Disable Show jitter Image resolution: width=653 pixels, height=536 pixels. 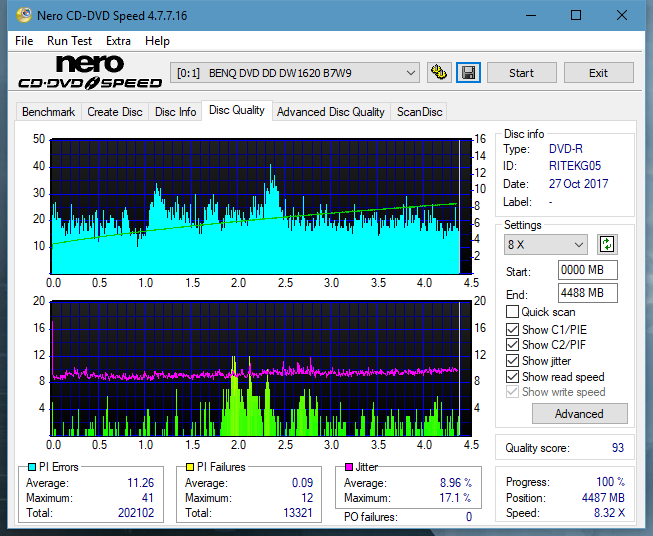click(x=512, y=360)
